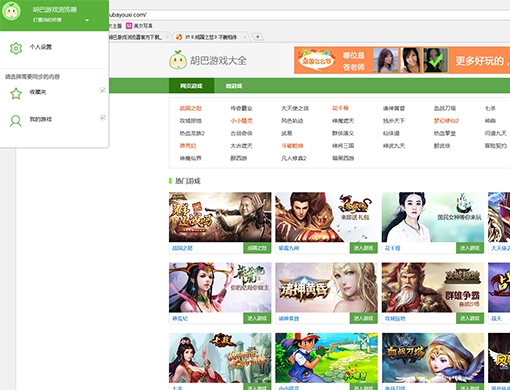
Task: Open a new tab with the plus button
Action: point(257,37)
